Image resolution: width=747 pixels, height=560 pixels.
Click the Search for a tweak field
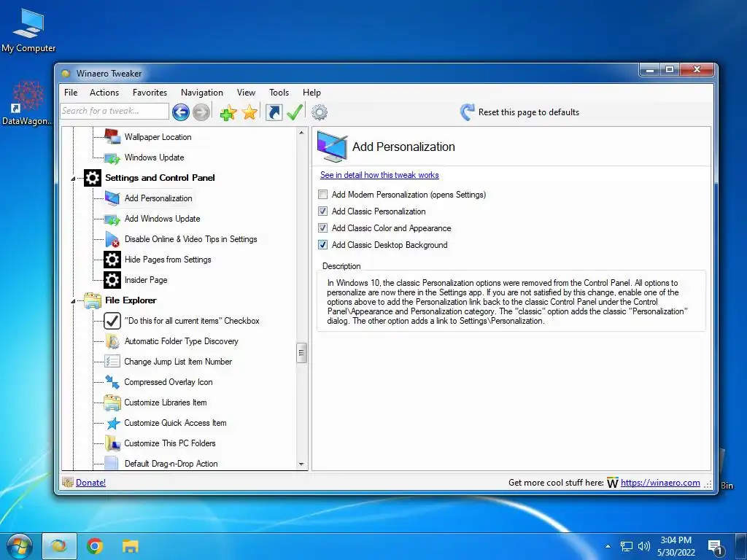[115, 111]
